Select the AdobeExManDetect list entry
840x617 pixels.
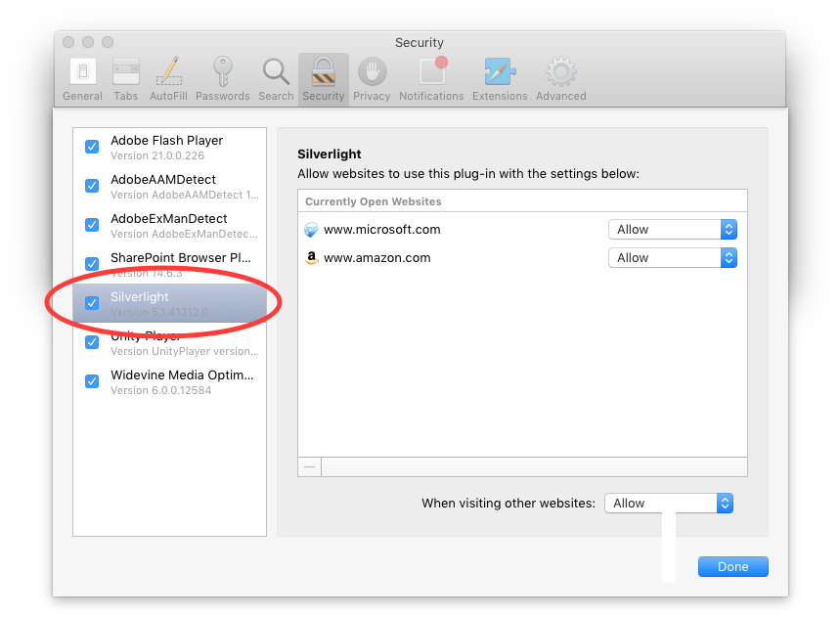point(170,226)
